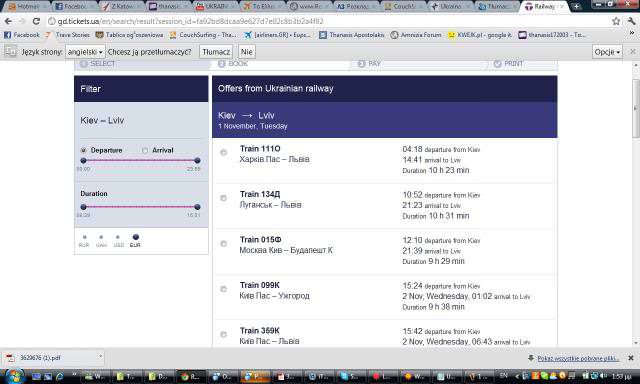The height and width of the screenshot is (384, 640).
Task: Open Pokaż wszystkie pobrane pliki link
Action: (578, 358)
